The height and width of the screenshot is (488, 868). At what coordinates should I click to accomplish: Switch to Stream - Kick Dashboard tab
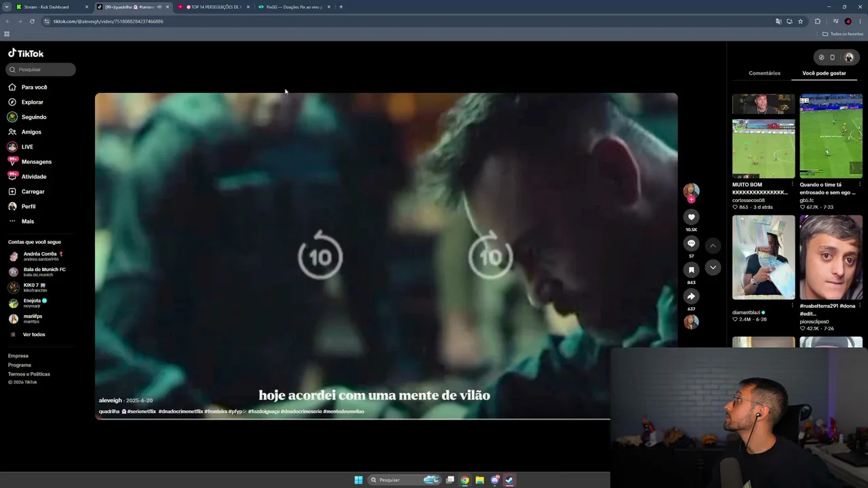53,7
